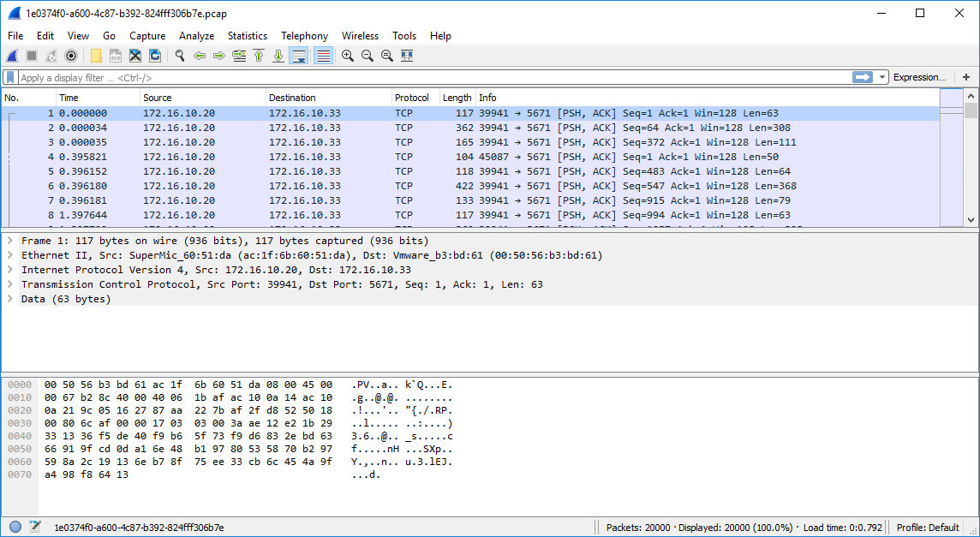
Task: Click the packet list vertical scrollbar thumb
Action: pos(971,111)
